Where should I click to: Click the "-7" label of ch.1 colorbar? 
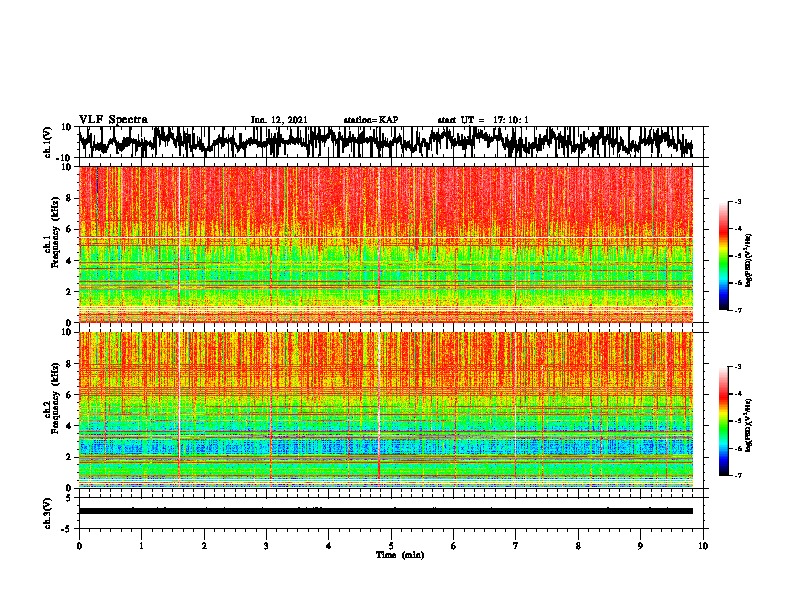tap(738, 310)
